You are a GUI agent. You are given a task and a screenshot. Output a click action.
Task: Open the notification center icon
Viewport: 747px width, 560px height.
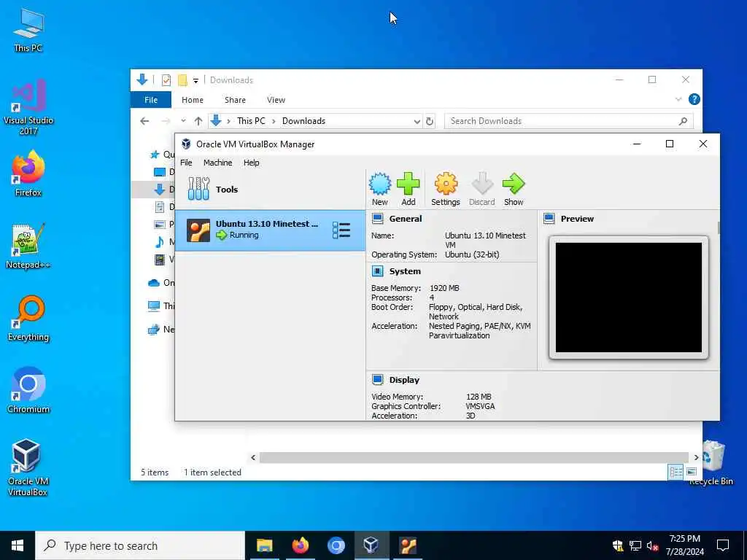click(723, 545)
